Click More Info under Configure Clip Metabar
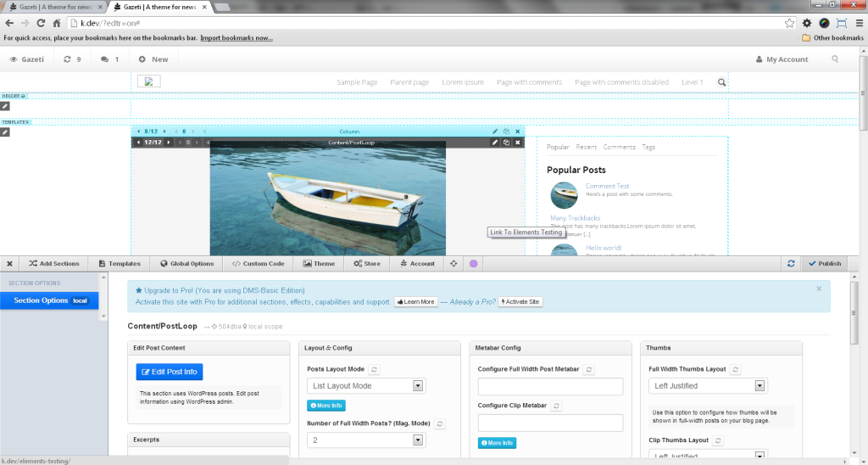Screen dimensions: 868x465 497,443
